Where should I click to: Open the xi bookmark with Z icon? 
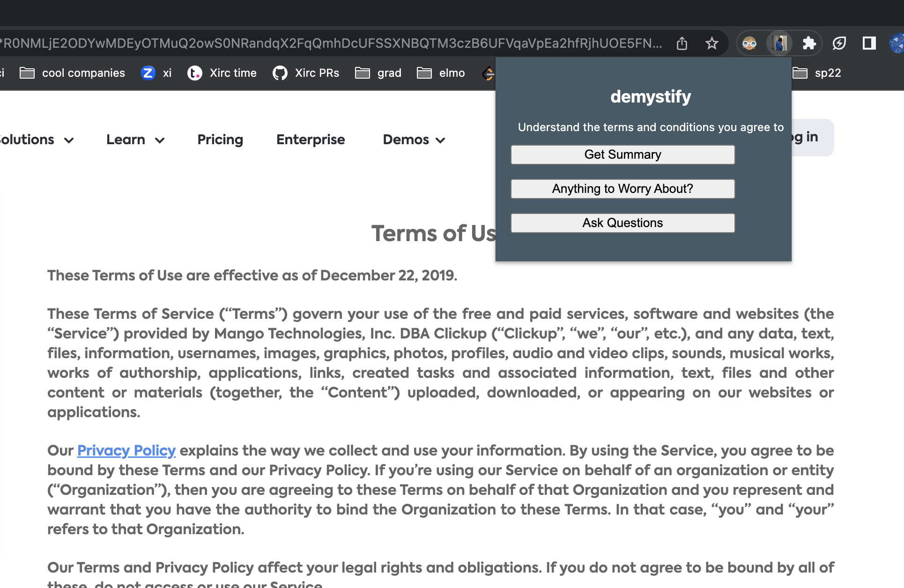[156, 73]
